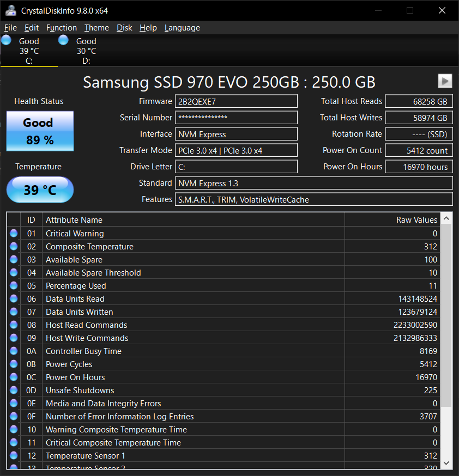Open the Language menu
459x476 pixels.
[x=182, y=28]
